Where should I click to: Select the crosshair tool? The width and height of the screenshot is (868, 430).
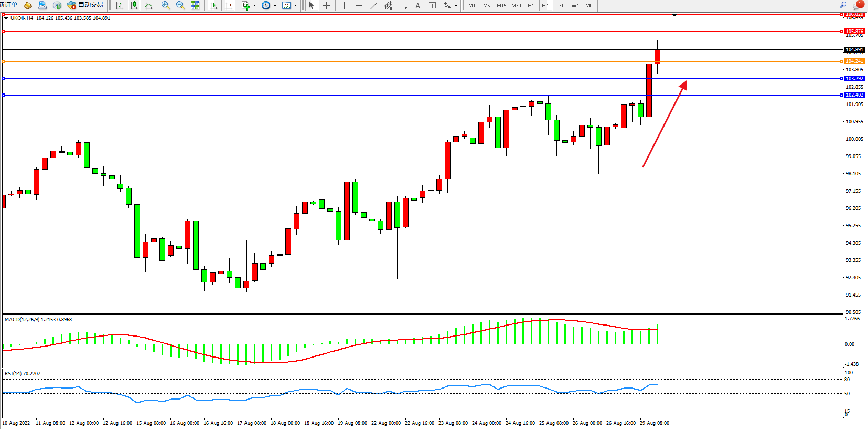coord(326,5)
